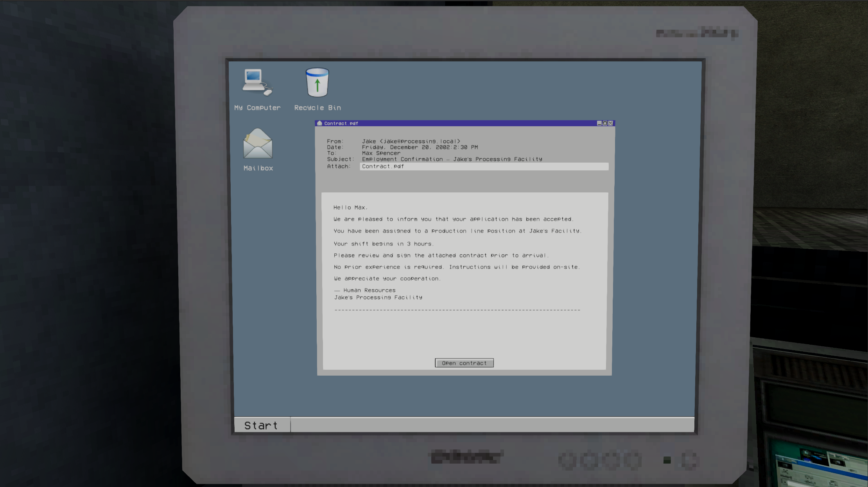Select the Contract.pdf attachment field
The image size is (868, 487).
pos(484,167)
